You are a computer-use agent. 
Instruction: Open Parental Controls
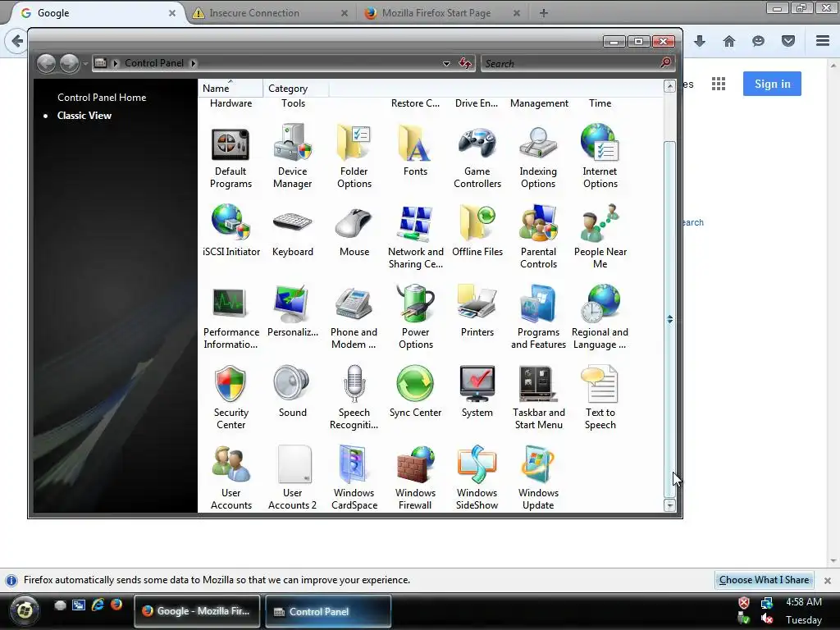point(538,236)
